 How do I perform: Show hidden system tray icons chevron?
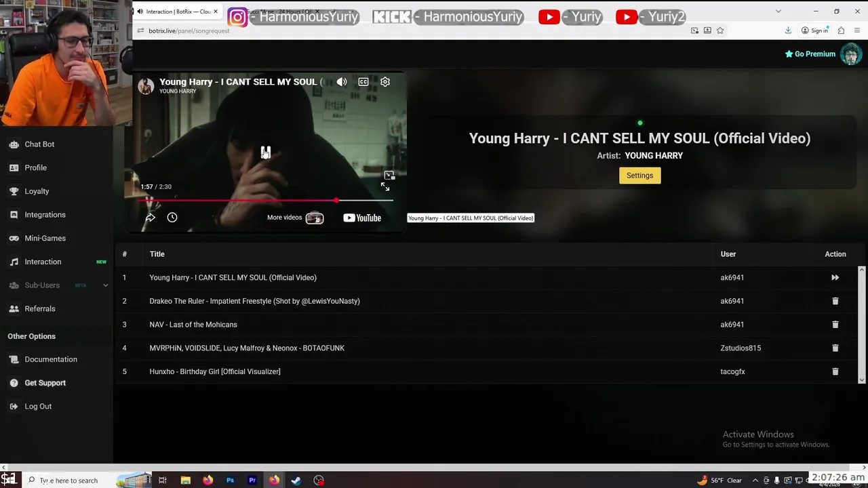coord(755,481)
